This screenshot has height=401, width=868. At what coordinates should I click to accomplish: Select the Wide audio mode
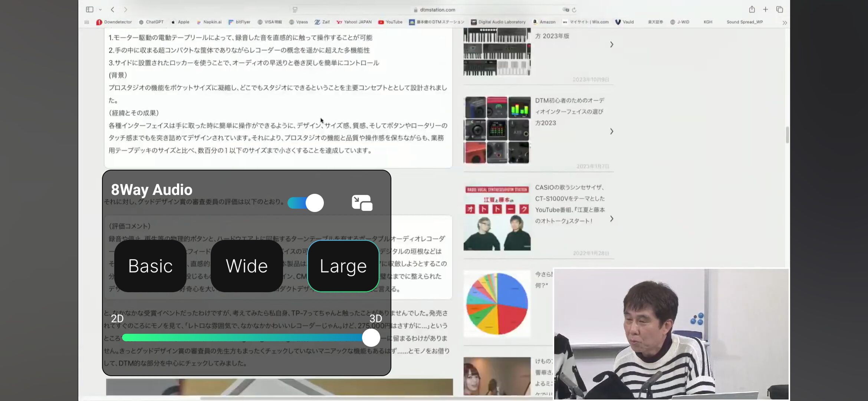[x=247, y=266]
